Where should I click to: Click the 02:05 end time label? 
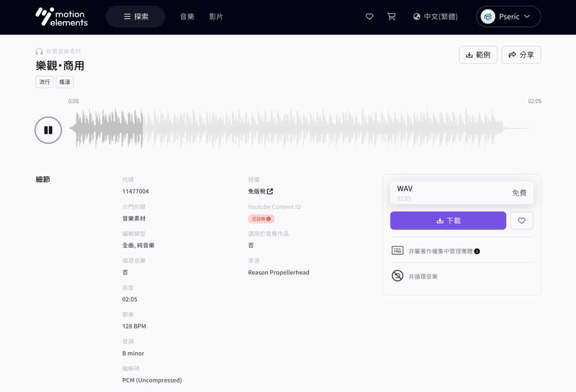coord(535,101)
